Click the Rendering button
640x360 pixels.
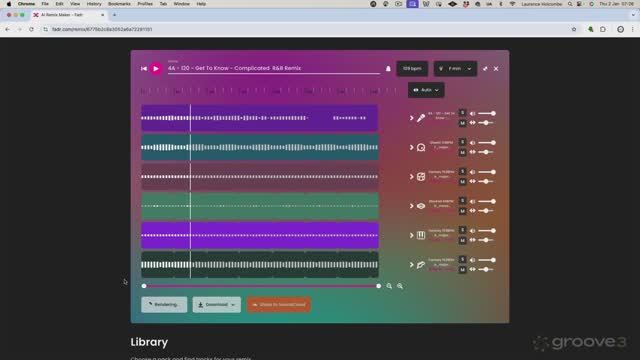[164, 304]
